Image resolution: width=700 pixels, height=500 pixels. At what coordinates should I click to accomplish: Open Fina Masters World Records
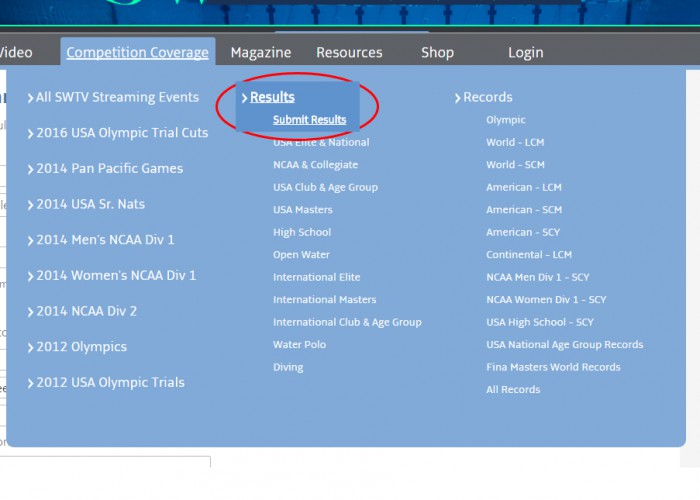coord(553,367)
